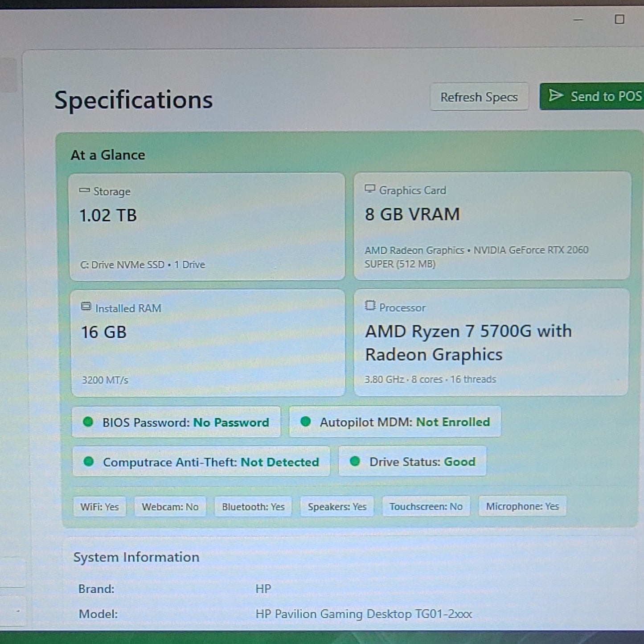The image size is (644, 644).
Task: Click the Bluetooth: Yes chip
Action: coord(253,507)
